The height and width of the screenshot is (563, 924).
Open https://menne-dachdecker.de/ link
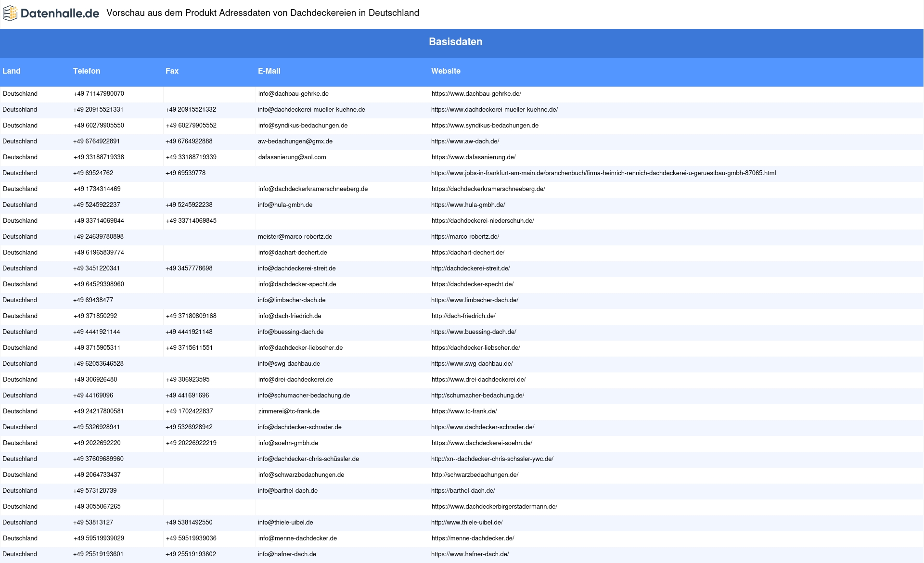(473, 538)
